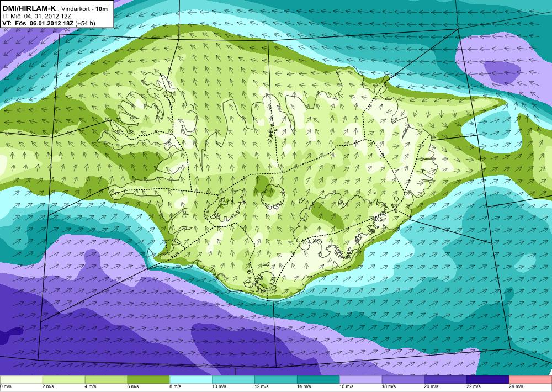Select olive green swatch between 6 and 8 m/s
552x392 pixels.
148,379
